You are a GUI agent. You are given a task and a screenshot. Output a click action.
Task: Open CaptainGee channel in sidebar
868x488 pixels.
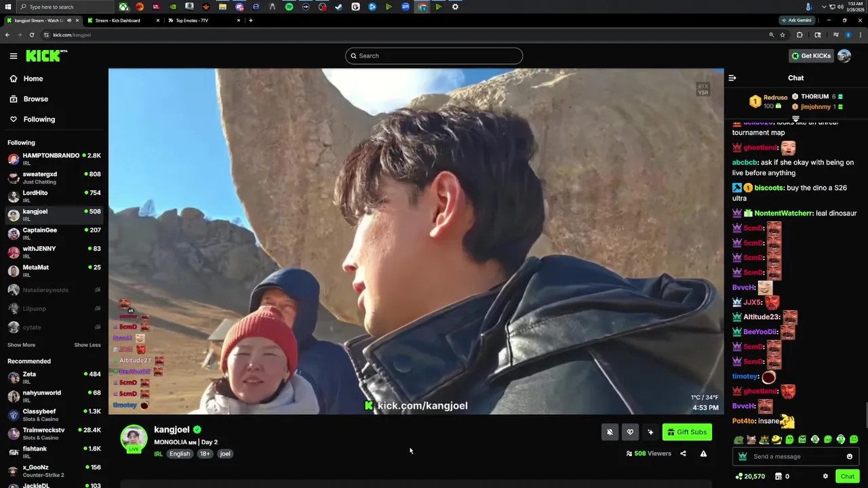click(54, 233)
